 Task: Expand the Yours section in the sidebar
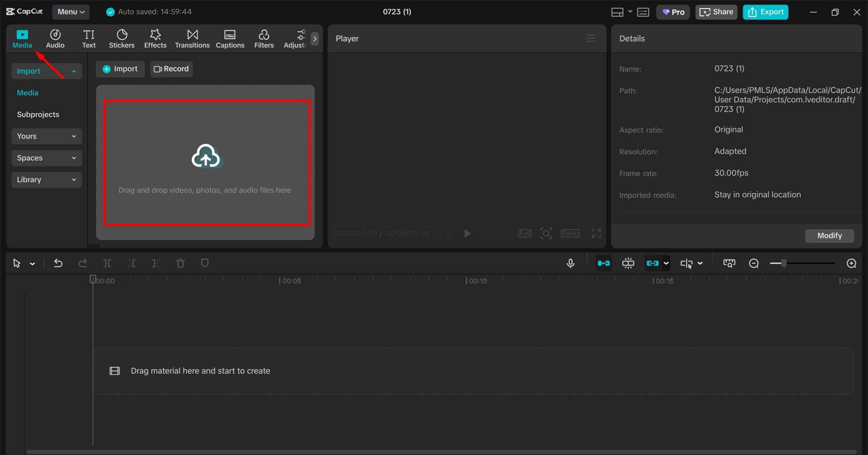click(46, 136)
